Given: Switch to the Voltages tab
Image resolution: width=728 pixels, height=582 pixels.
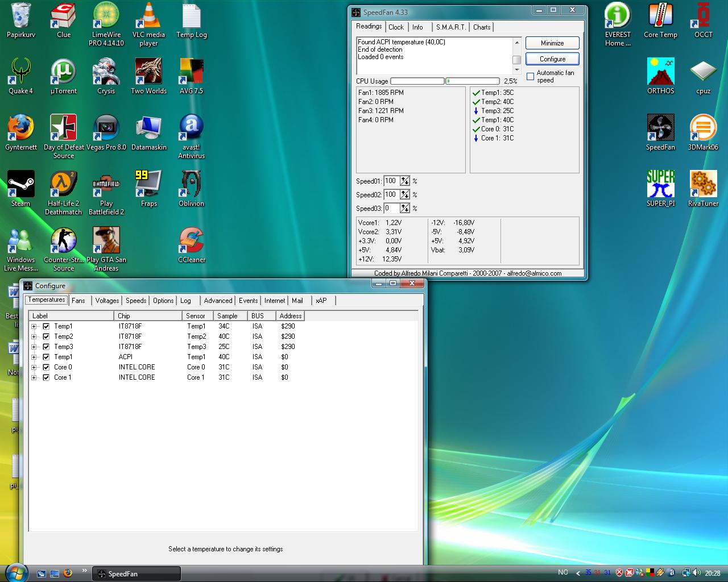Looking at the screenshot, I should click(107, 301).
